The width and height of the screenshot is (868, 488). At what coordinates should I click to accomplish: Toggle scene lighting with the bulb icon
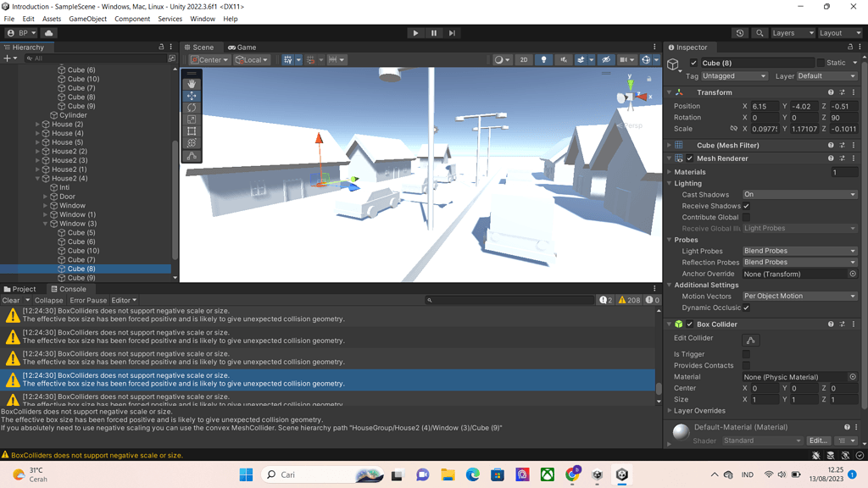click(x=543, y=59)
